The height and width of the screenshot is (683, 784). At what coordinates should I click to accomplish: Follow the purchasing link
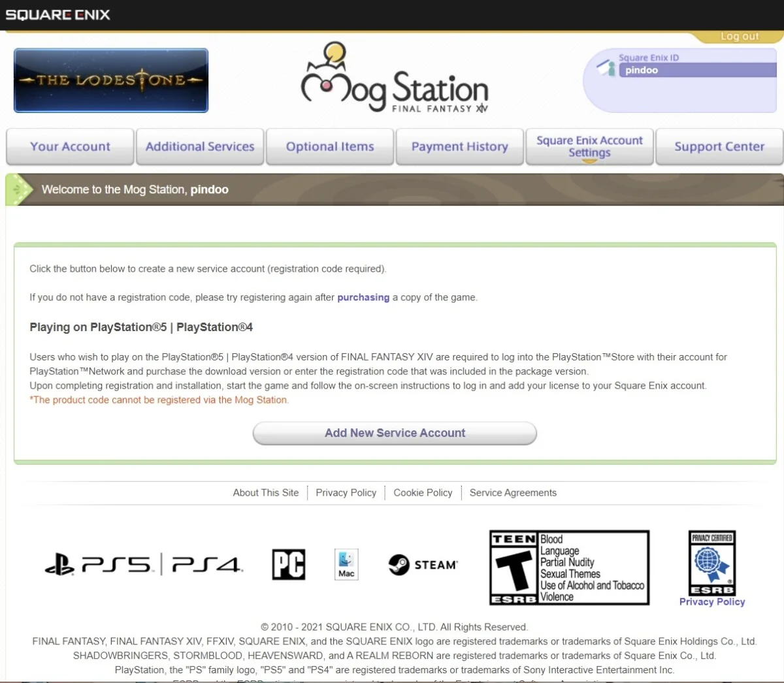point(363,297)
